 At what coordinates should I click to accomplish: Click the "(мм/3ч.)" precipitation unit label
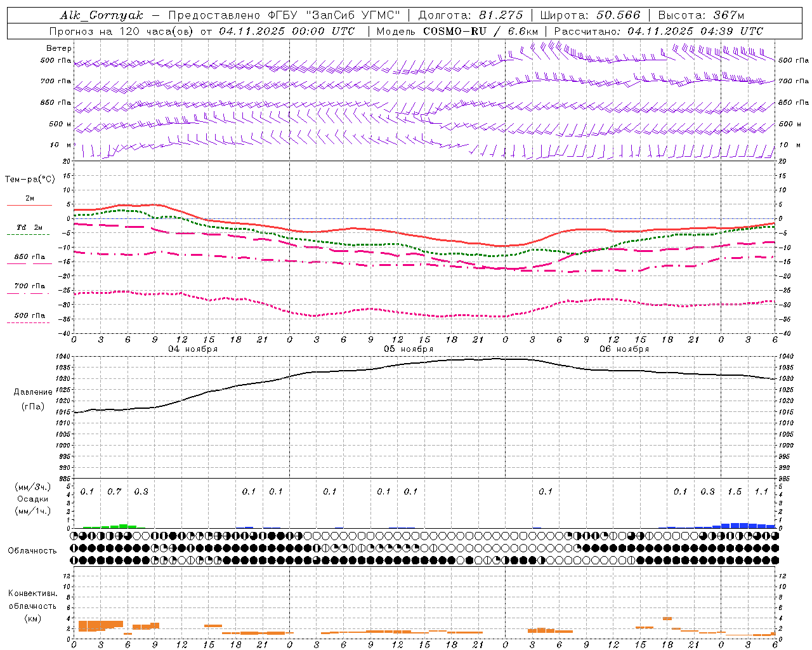point(32,487)
